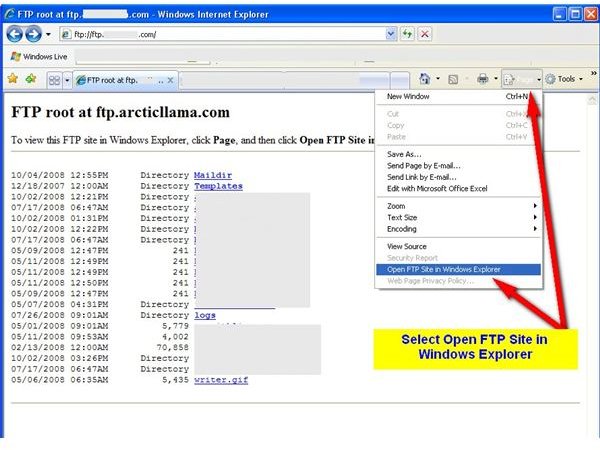Viewport: 600px width, 450px height.
Task: Click the Page menu toolbar button
Action: click(x=522, y=80)
